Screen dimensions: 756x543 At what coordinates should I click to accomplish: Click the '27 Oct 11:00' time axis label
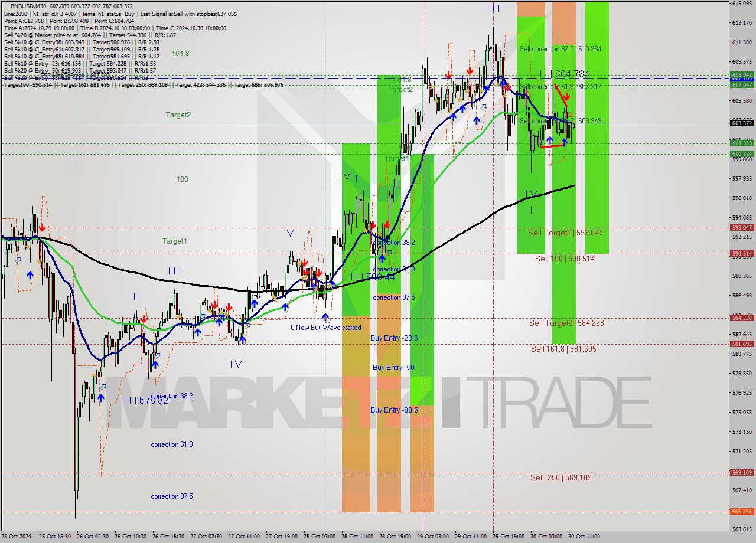tap(244, 537)
